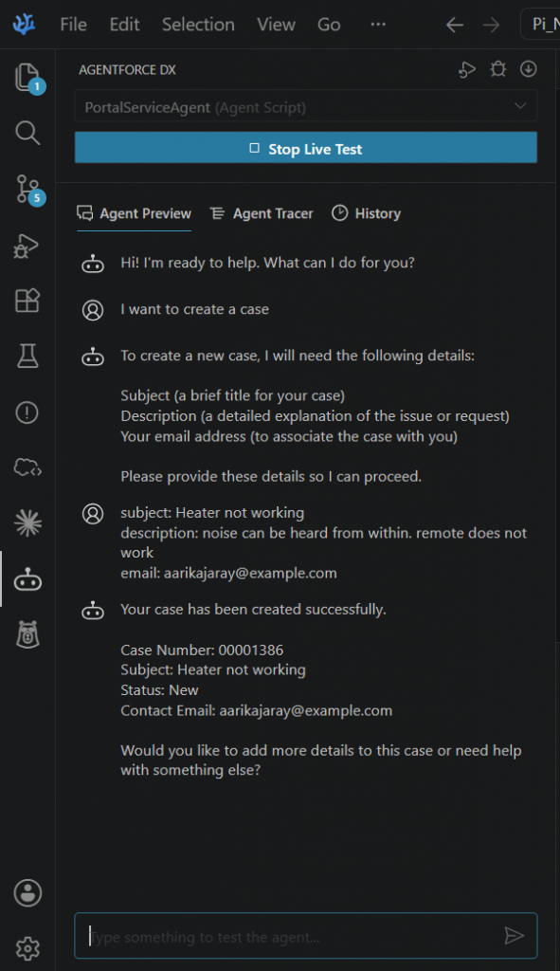
Task: Expand the PortalServiceAgent dropdown
Action: coord(306,106)
